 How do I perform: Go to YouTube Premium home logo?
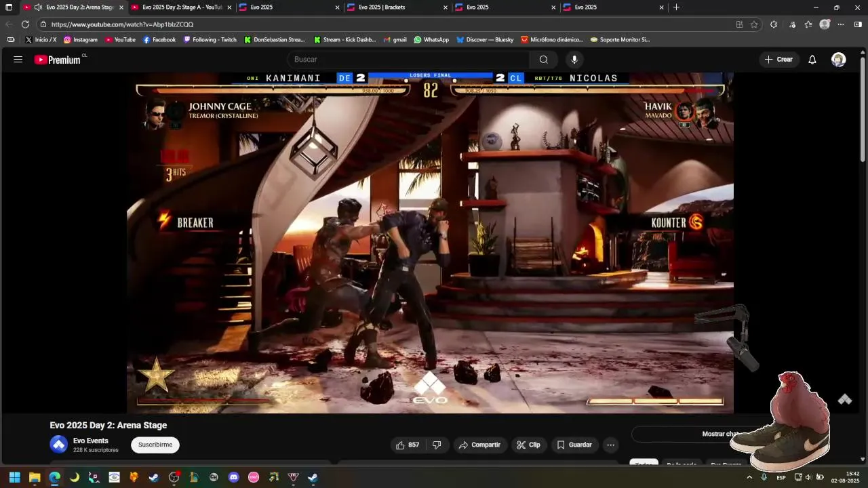click(x=58, y=60)
